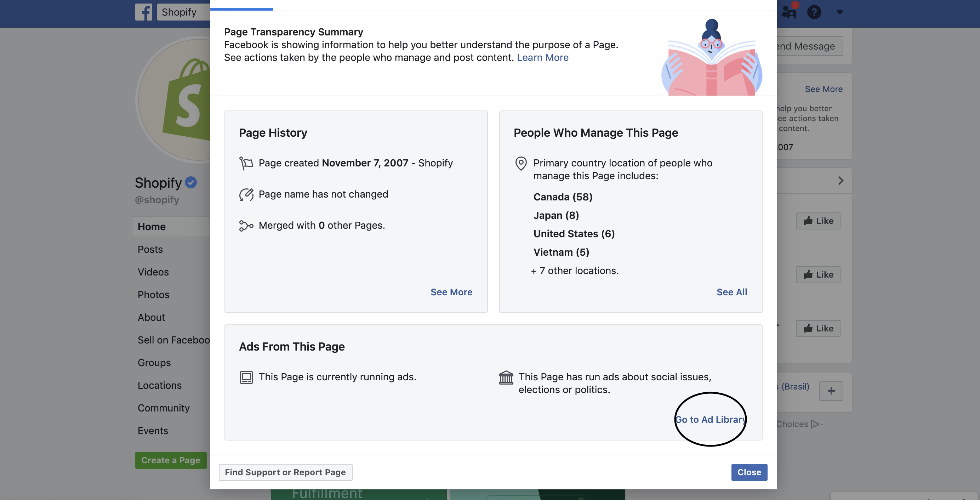Click the Shopify search field
The image size is (980, 500).
pyautogui.click(x=184, y=12)
